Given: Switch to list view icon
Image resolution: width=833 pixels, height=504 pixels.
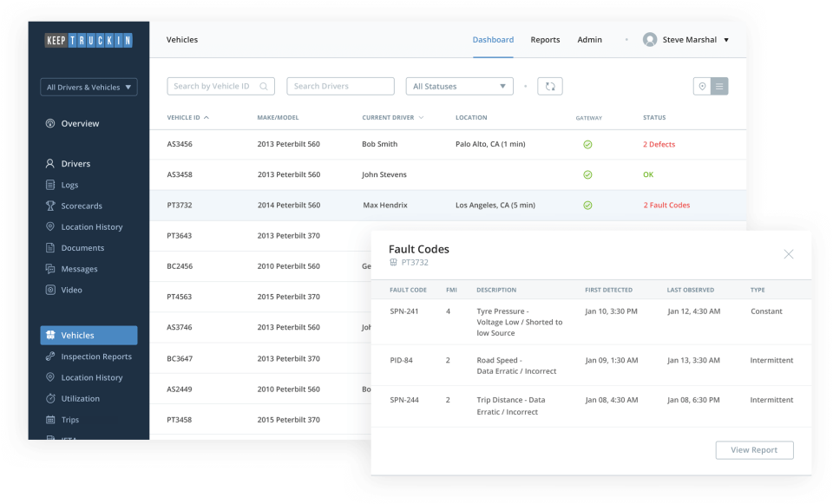Looking at the screenshot, I should coord(719,86).
